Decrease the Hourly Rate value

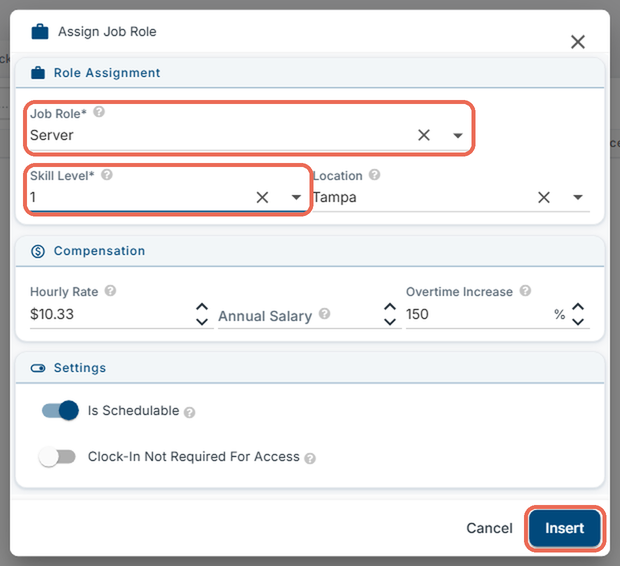tap(202, 322)
